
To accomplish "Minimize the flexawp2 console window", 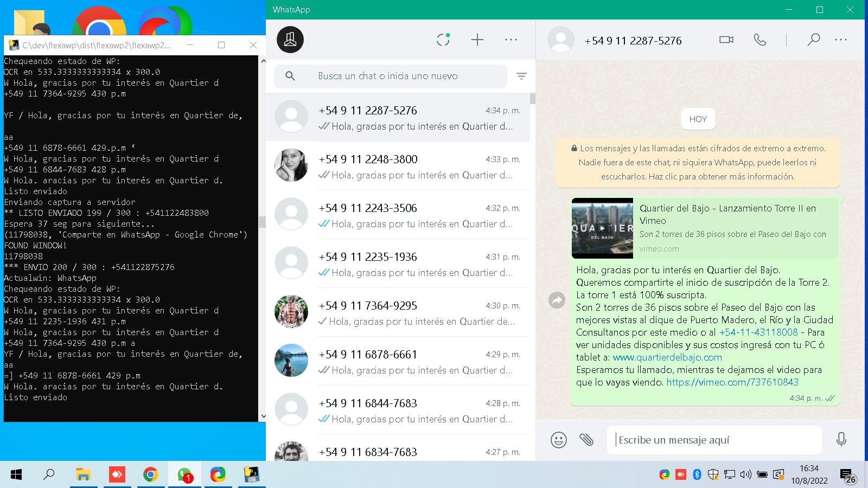I will click(x=189, y=45).
